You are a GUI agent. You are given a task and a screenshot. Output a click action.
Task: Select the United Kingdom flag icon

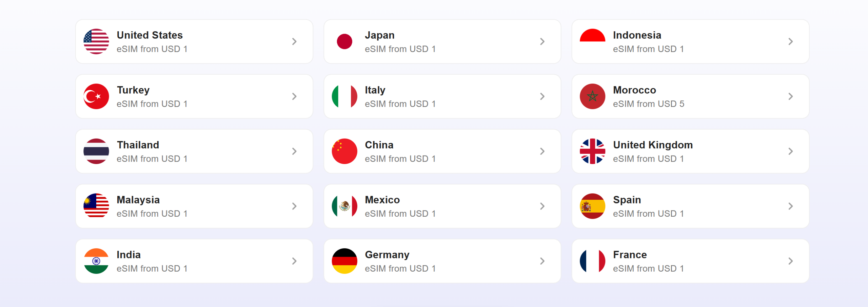click(592, 151)
